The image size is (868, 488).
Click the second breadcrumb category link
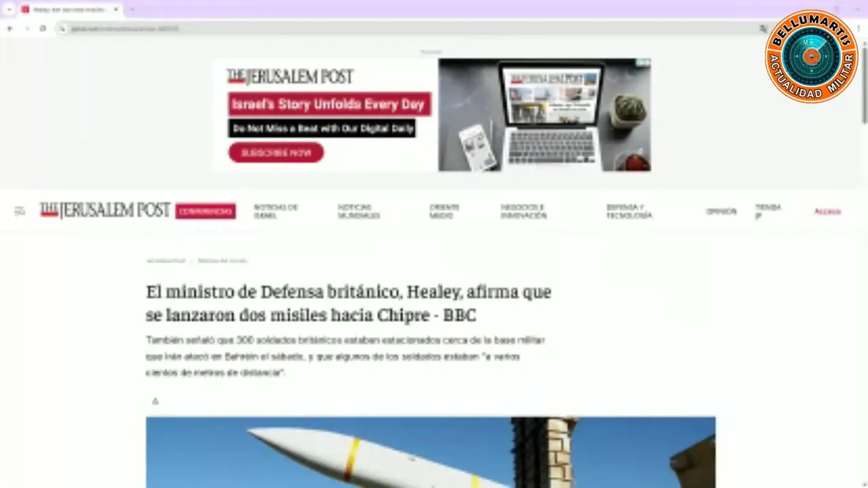pos(222,260)
